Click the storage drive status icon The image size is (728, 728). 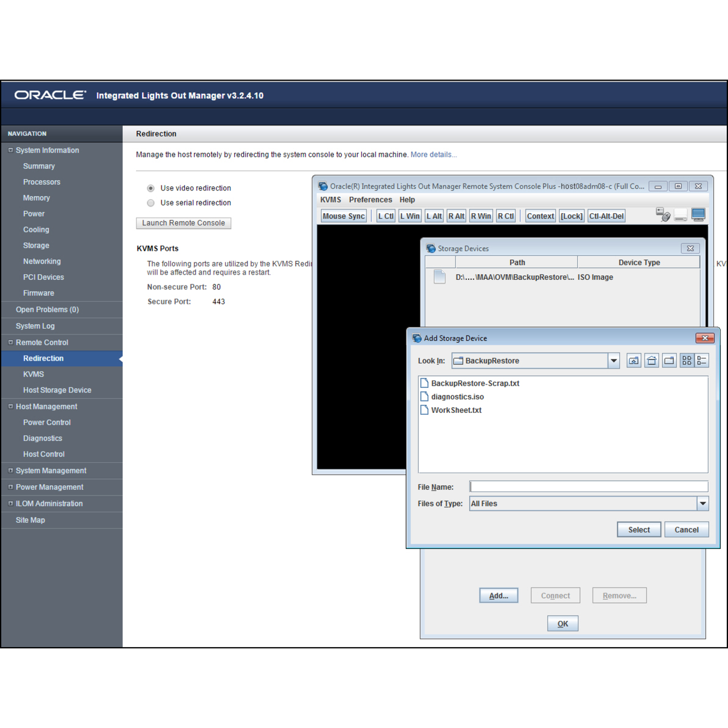(x=681, y=216)
